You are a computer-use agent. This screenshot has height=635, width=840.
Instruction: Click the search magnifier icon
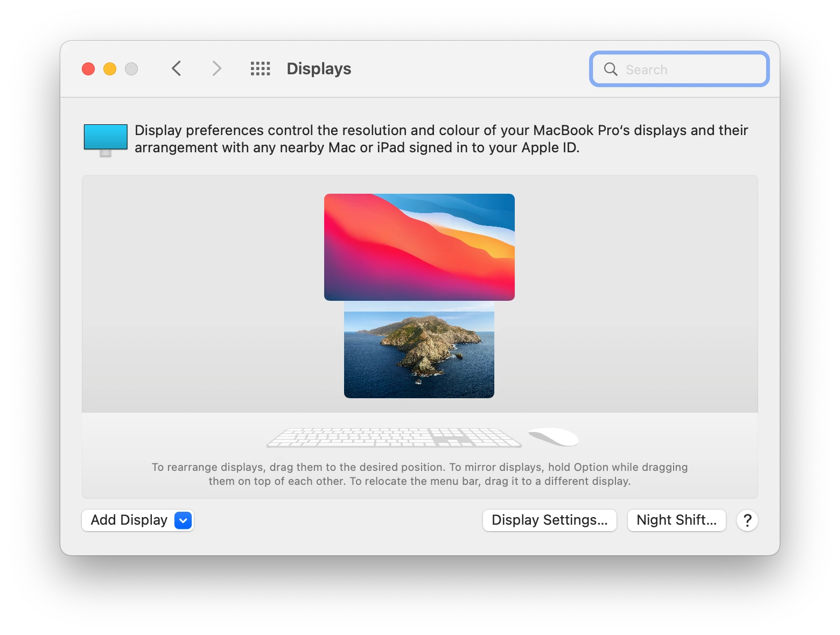coord(611,69)
